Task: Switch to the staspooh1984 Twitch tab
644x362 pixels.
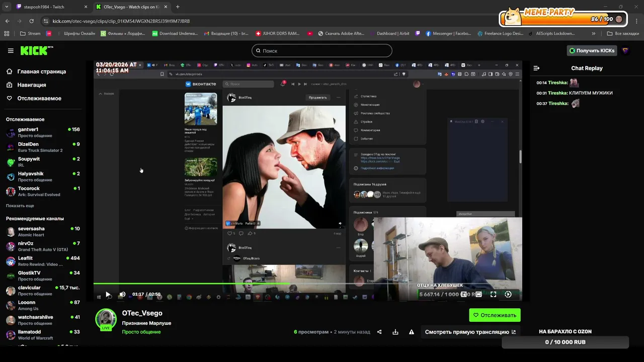Action: click(50, 7)
